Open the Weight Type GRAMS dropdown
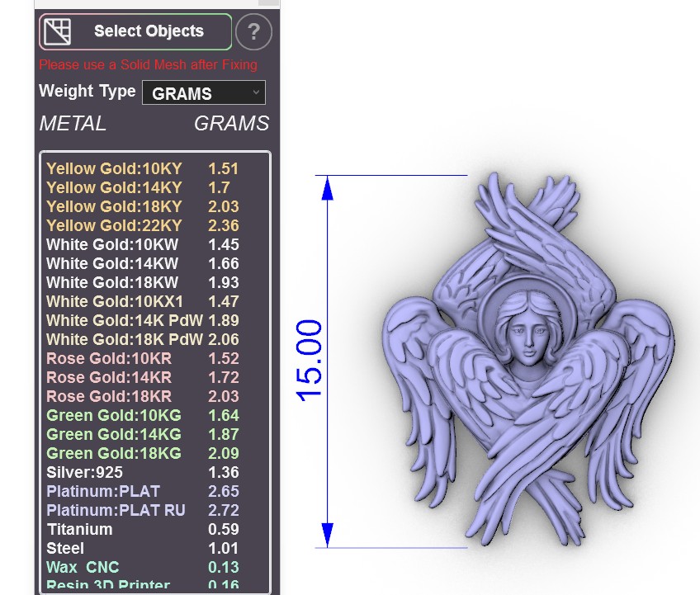 (x=204, y=93)
